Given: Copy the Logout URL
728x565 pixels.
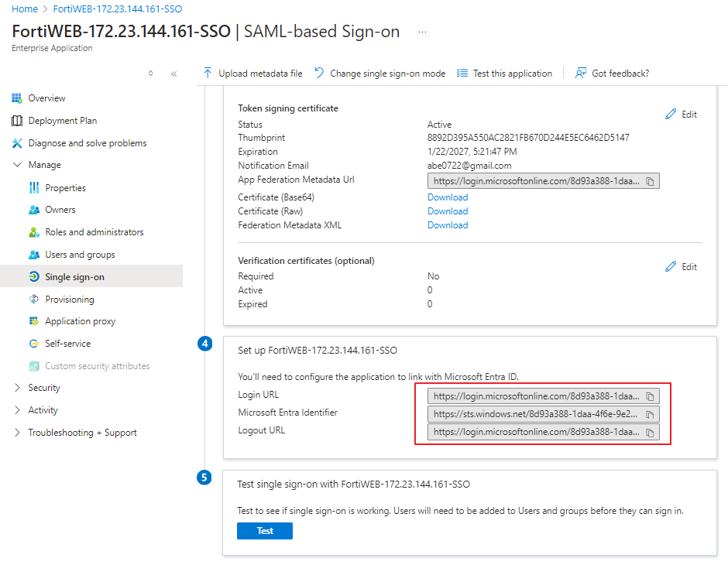Looking at the screenshot, I should [x=650, y=432].
